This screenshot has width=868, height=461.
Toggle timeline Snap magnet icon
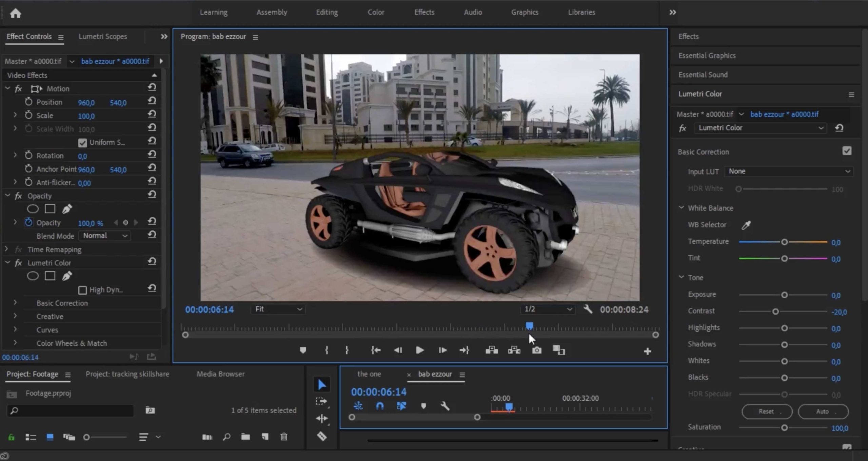coord(380,406)
